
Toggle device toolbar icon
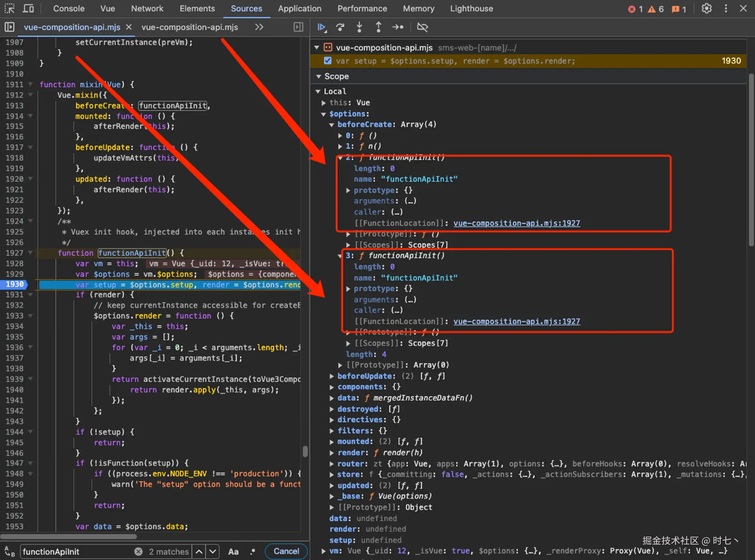click(28, 8)
